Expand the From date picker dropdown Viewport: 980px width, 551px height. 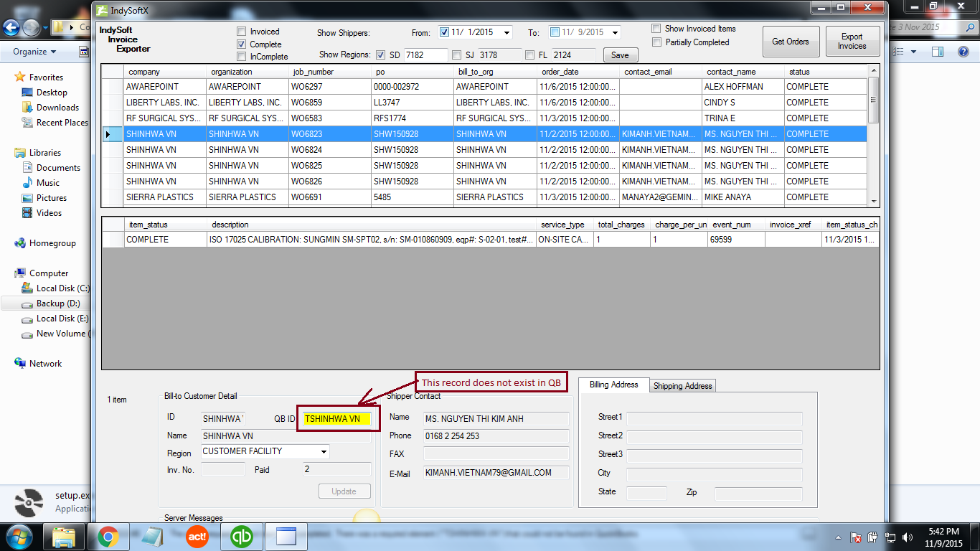(507, 32)
